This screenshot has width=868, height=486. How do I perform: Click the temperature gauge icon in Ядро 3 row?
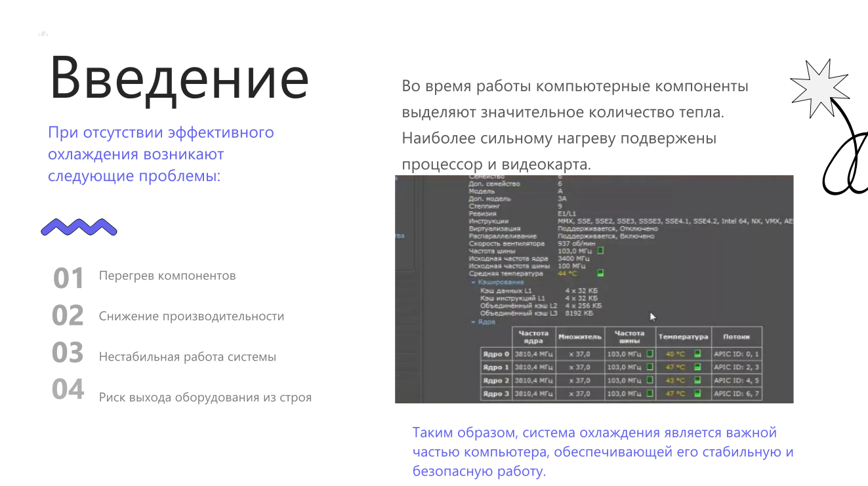[x=698, y=394]
